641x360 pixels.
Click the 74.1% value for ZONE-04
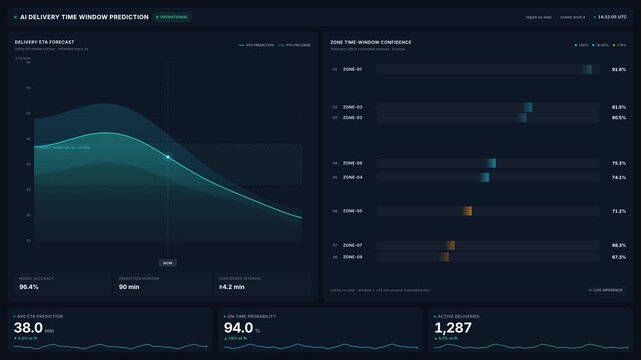[619, 177]
